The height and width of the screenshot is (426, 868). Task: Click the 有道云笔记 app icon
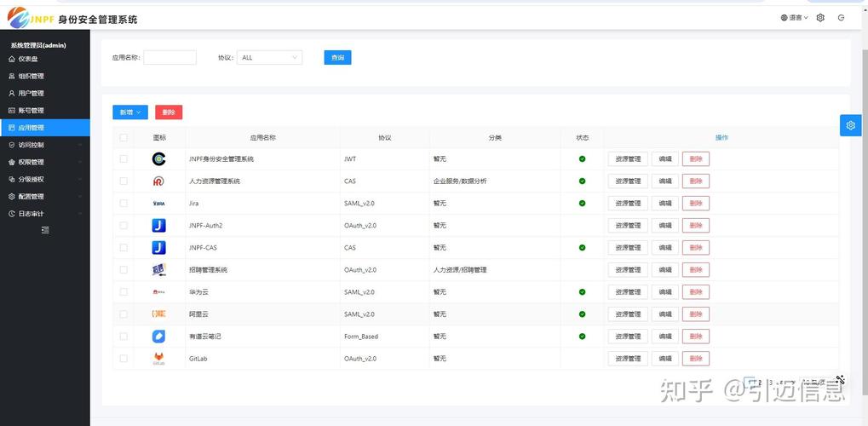[x=159, y=337]
